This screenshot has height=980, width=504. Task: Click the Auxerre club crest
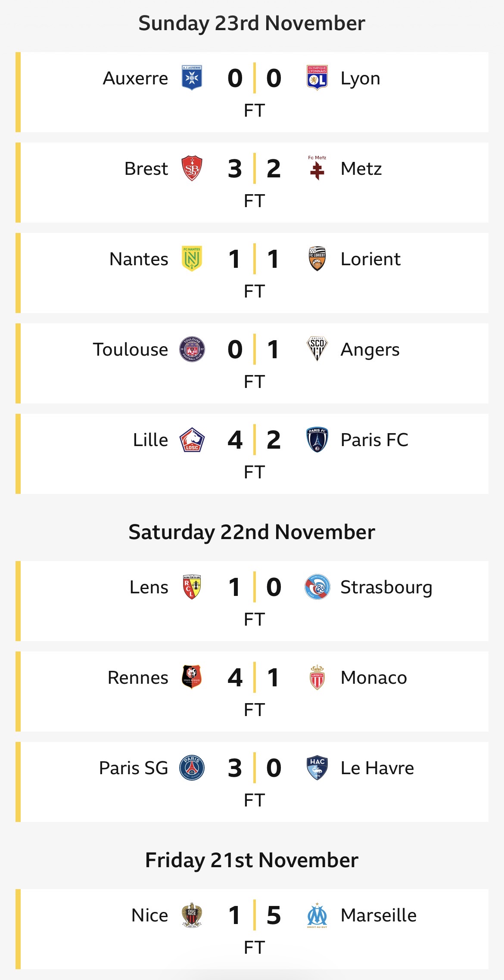192,78
